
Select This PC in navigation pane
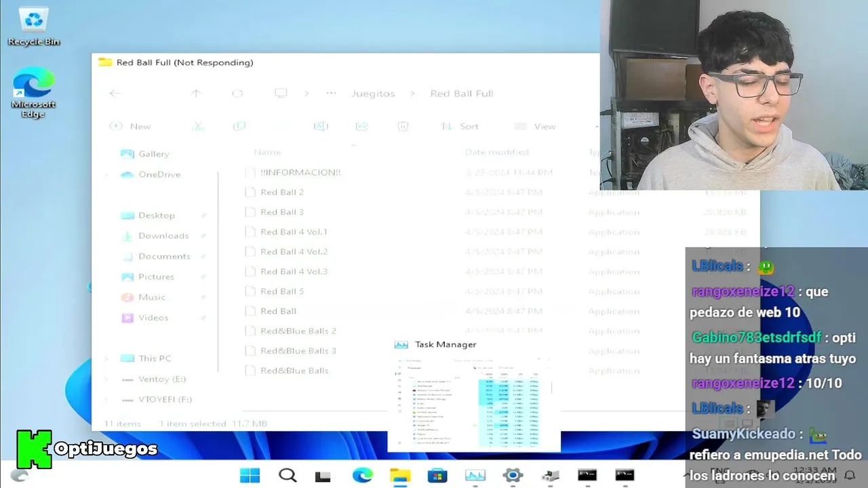146,358
